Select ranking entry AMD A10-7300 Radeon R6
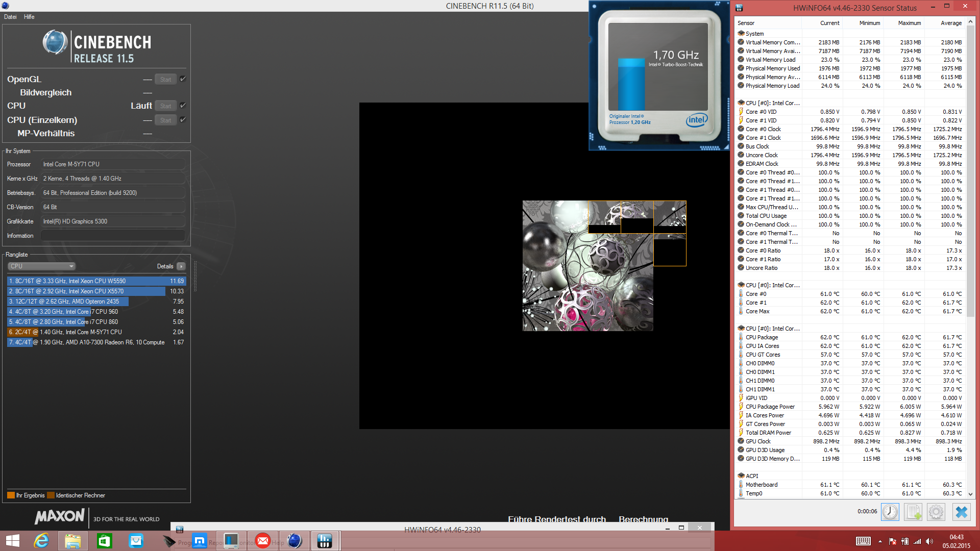This screenshot has width=980, height=551. (x=96, y=342)
